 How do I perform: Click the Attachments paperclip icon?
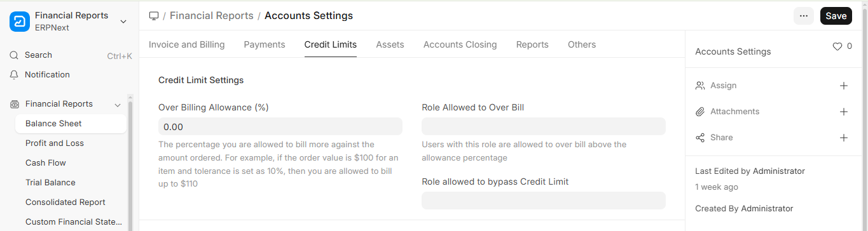pyautogui.click(x=700, y=112)
